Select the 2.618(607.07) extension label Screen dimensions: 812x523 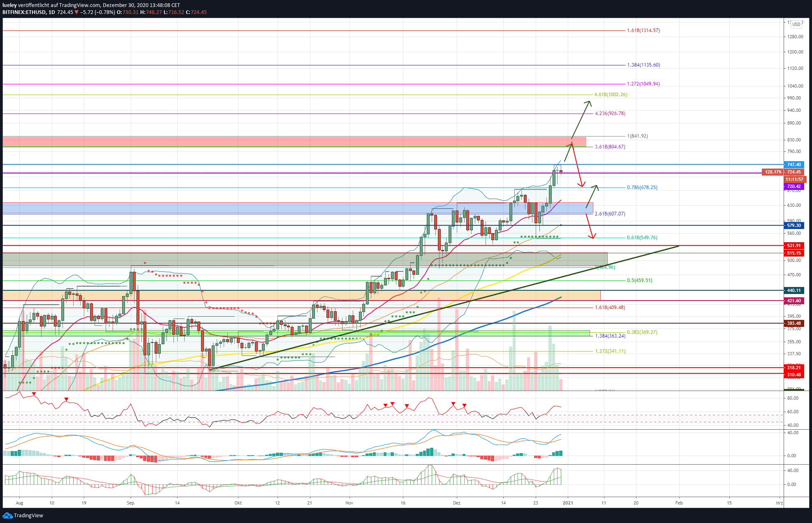tap(610, 214)
